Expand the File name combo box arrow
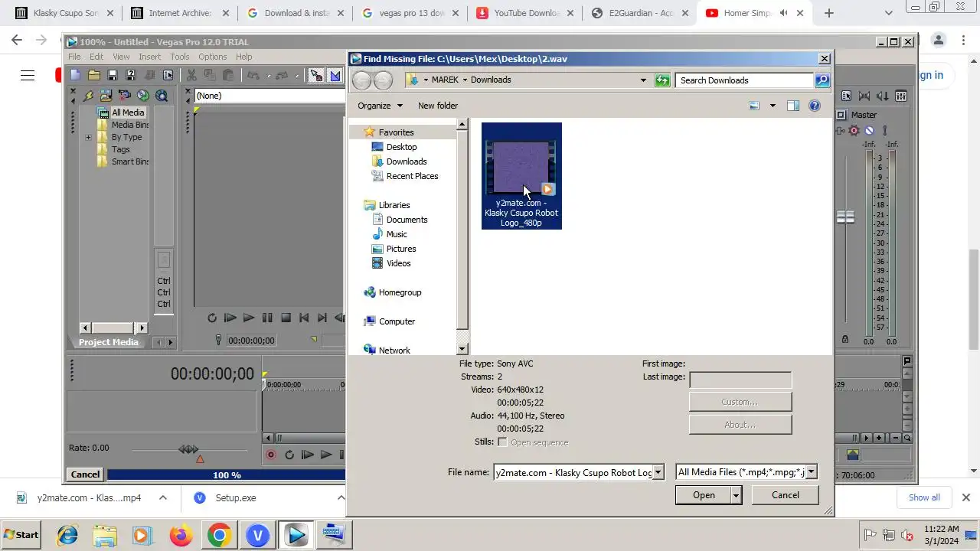 [x=658, y=472]
